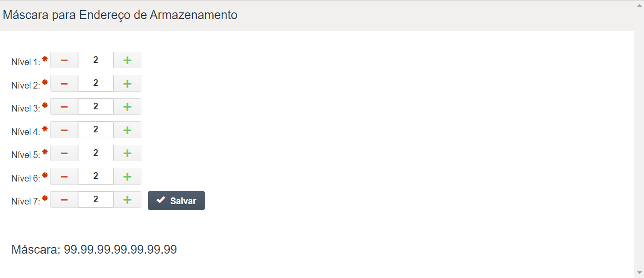Increase Nível 6 with plus icon
Screen dimensions: 644x278
click(x=127, y=176)
